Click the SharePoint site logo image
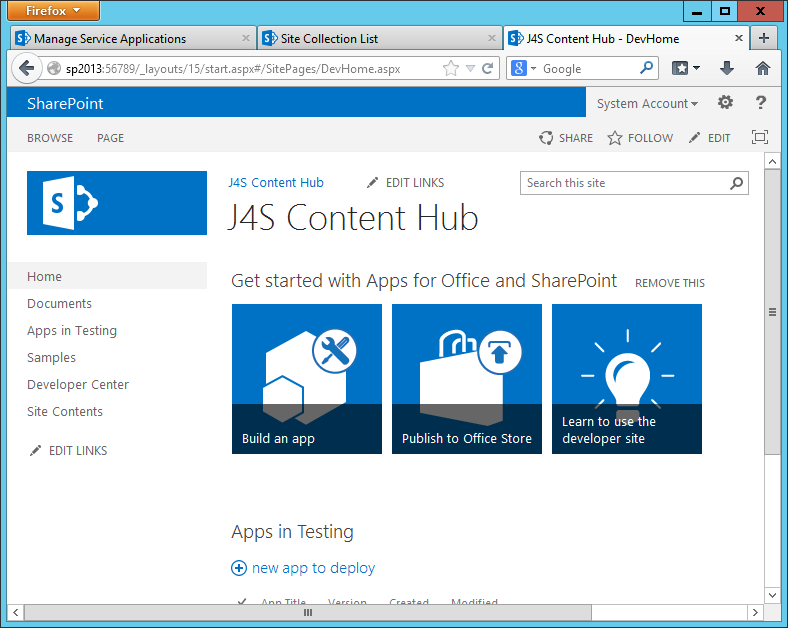This screenshot has height=628, width=788. click(117, 203)
